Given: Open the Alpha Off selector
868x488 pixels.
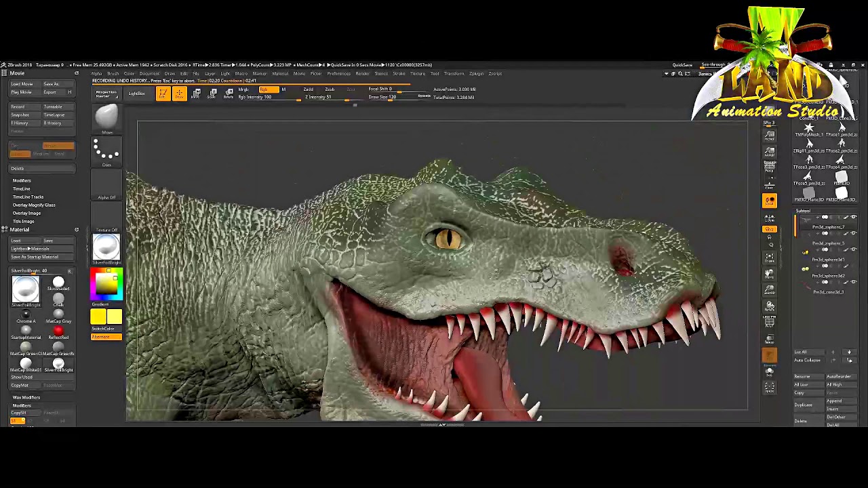Looking at the screenshot, I should coord(106,185).
